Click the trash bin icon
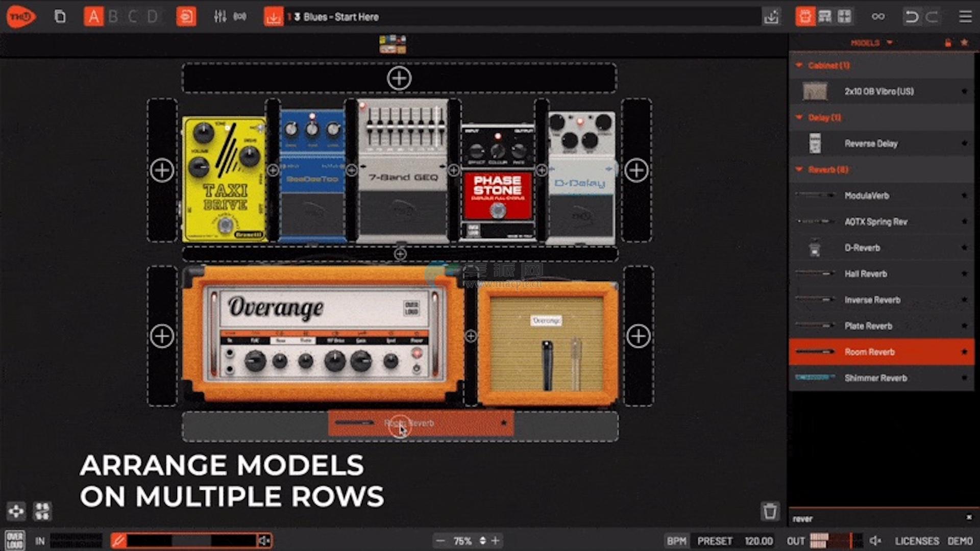Image resolution: width=980 pixels, height=551 pixels. pyautogui.click(x=770, y=511)
